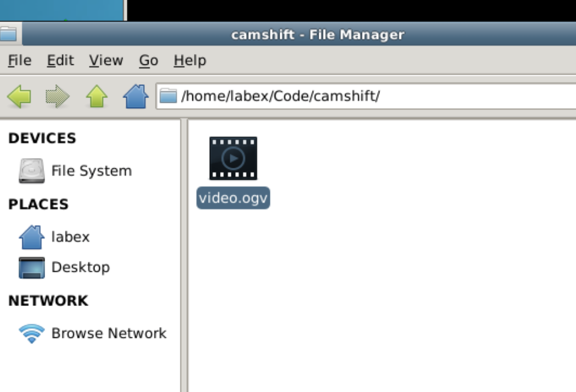Open the Home folder from toolbar
576x392 pixels.
(x=135, y=96)
